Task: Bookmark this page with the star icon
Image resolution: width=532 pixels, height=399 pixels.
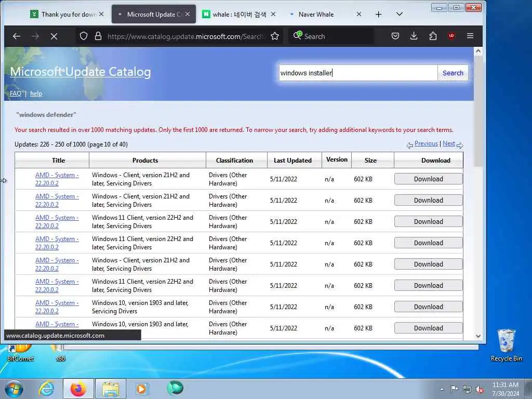Action: pos(275,36)
